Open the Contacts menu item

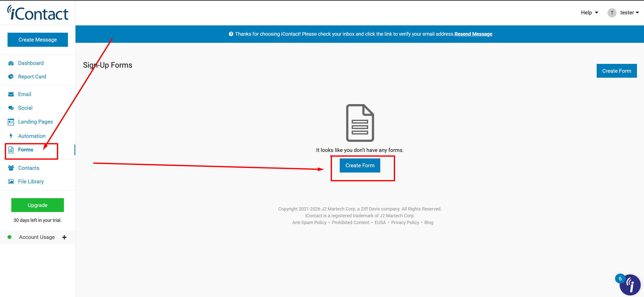(28, 168)
